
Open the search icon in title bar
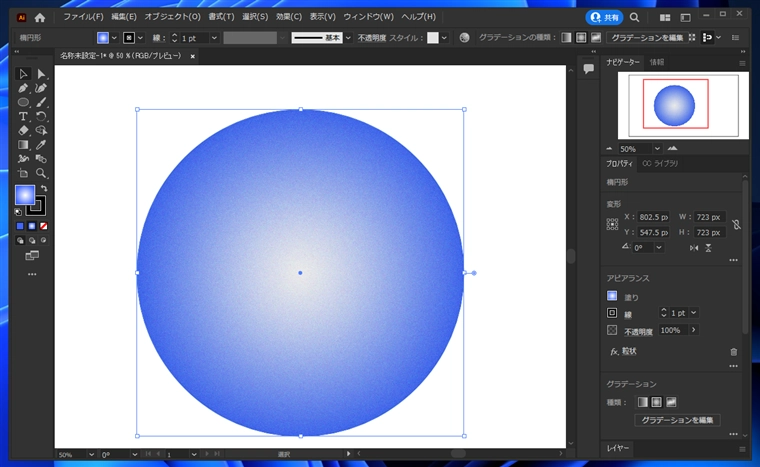point(634,17)
